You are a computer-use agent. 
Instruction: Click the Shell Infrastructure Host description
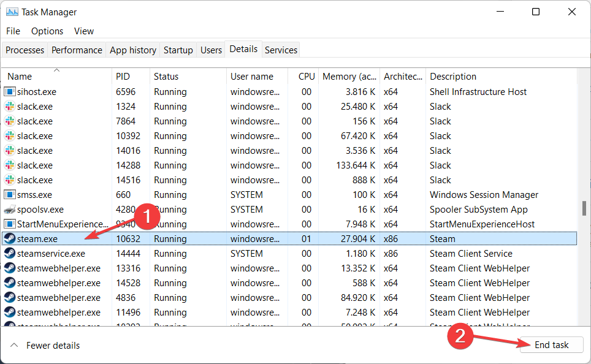point(478,92)
